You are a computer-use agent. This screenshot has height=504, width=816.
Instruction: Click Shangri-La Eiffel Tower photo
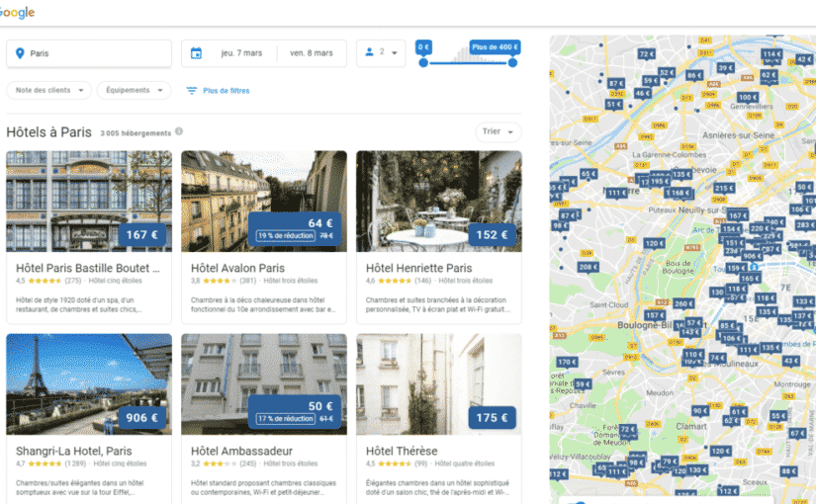(x=89, y=384)
